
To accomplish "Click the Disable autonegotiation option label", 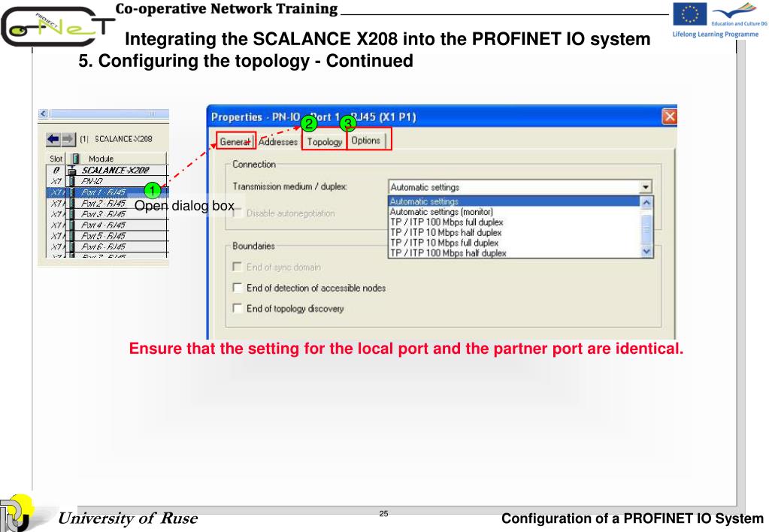I will click(x=290, y=213).
